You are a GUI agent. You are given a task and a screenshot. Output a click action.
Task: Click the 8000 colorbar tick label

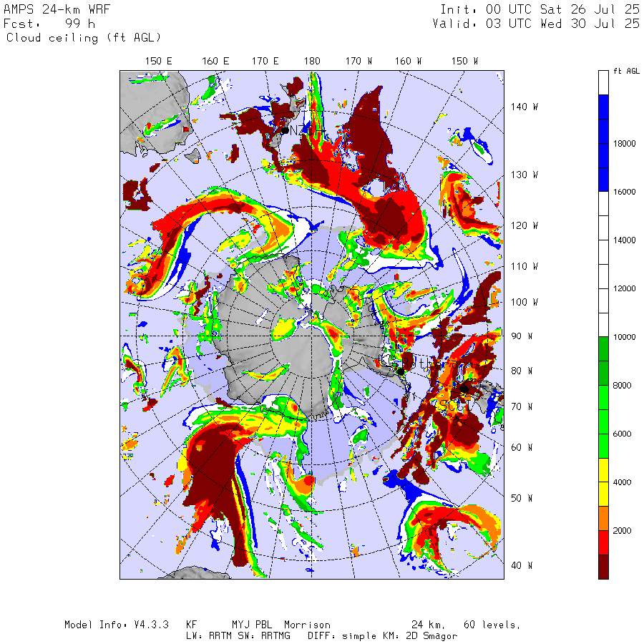622,386
